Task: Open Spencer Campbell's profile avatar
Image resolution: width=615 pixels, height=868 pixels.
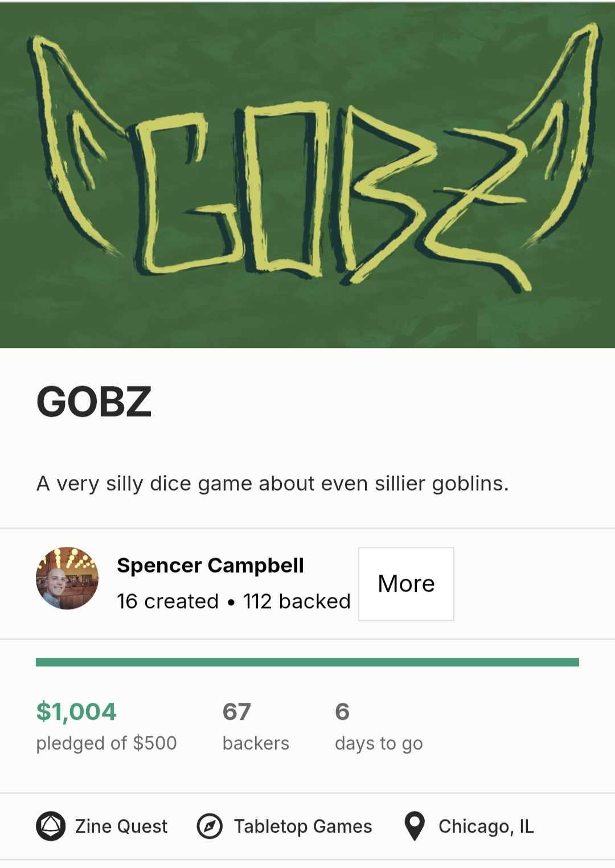Action: (x=67, y=578)
